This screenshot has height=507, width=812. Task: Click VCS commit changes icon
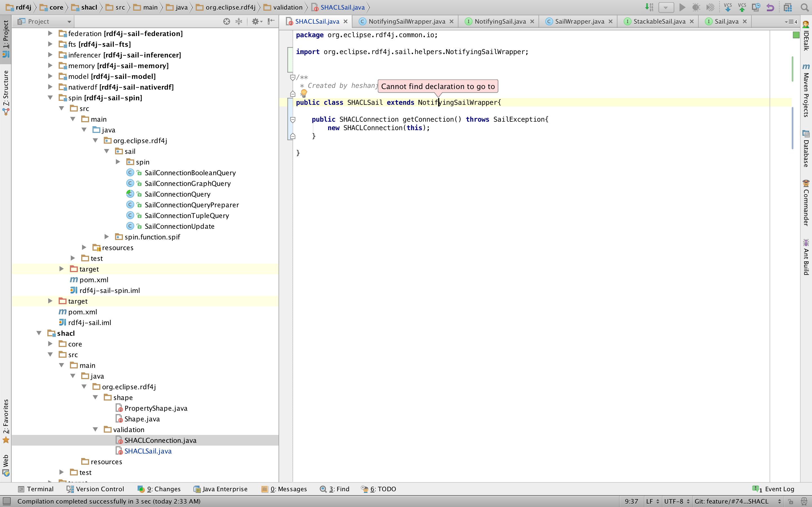pos(742,7)
